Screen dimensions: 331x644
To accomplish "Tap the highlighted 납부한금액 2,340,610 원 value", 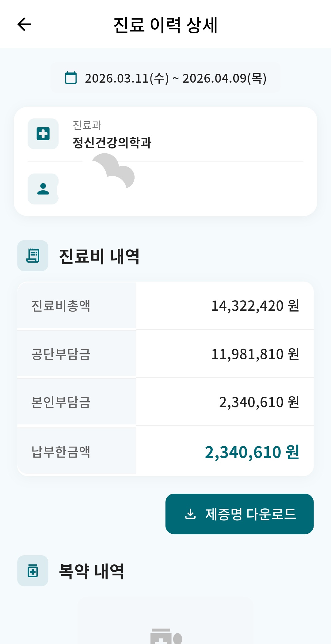I will coord(252,452).
